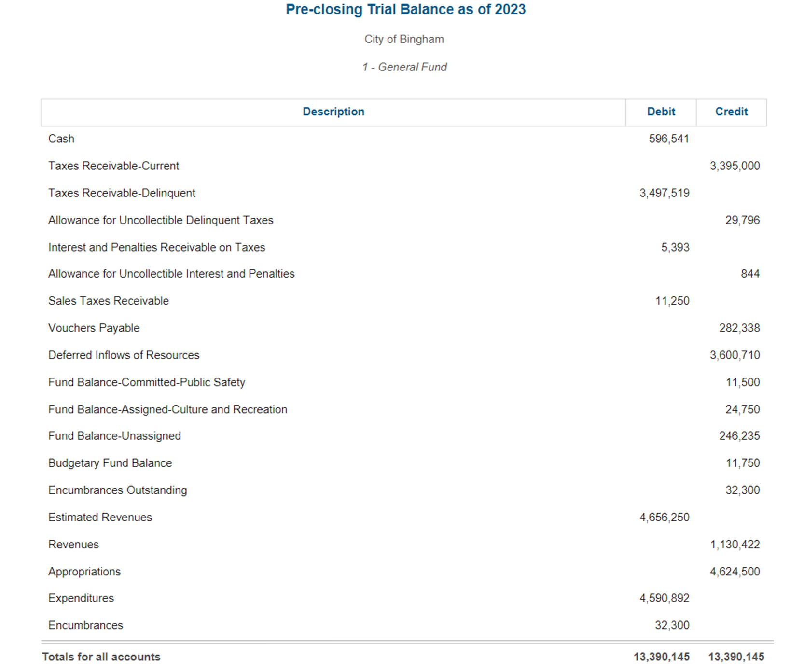Click Interest and Penalties Receivable on Taxes
804x672 pixels.
156,247
